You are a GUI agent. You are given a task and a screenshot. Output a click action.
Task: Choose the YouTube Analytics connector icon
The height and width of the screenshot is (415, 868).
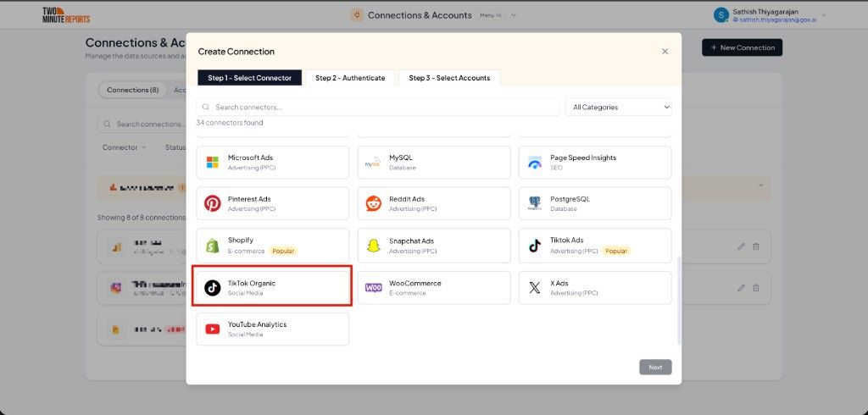coord(213,329)
